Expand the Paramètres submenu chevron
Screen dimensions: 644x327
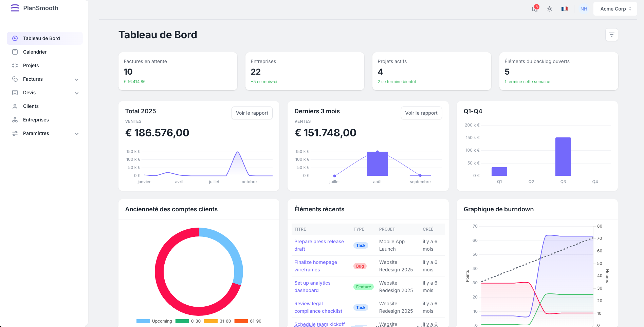coord(77,134)
